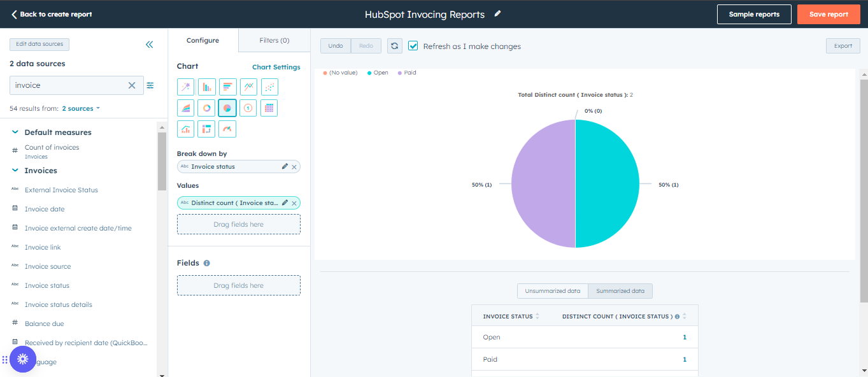This screenshot has width=868, height=377.
Task: Select the vertical bar chart type
Action: (206, 87)
